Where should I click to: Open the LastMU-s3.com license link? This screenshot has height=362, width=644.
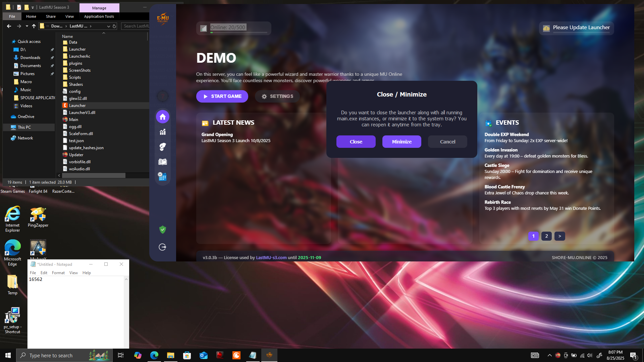pos(271,258)
